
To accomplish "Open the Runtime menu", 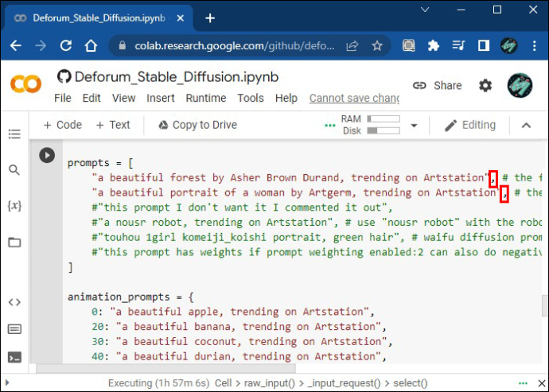I will pos(205,98).
